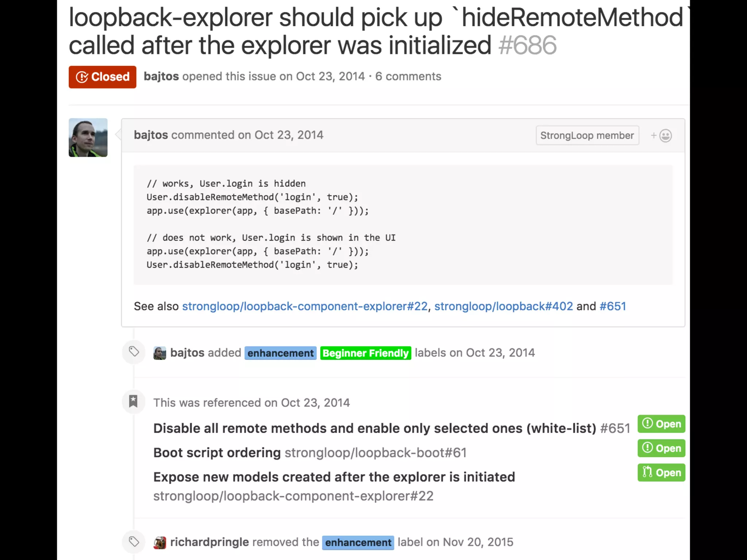Click the Open badge next to issue #651

661,424
